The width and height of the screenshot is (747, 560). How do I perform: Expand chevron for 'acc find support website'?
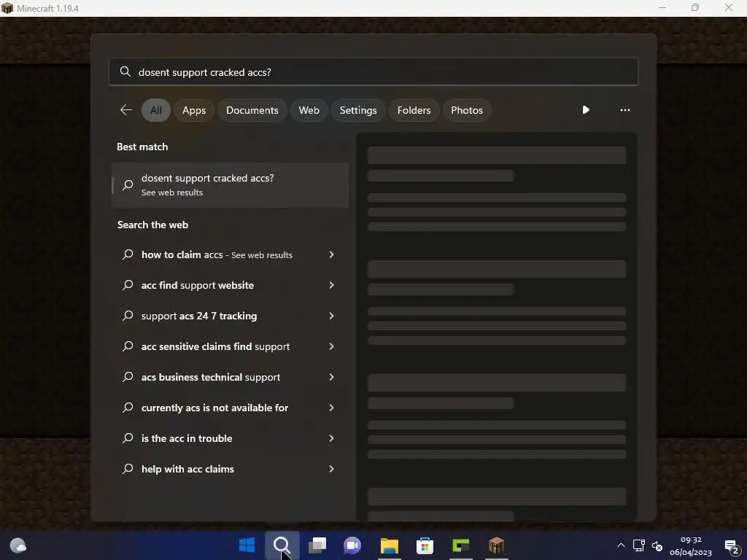332,285
